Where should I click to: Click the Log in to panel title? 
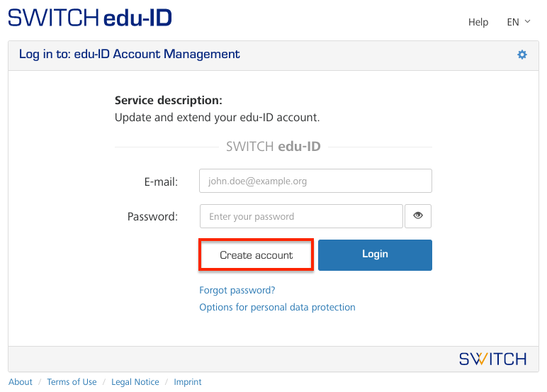pyautogui.click(x=130, y=54)
